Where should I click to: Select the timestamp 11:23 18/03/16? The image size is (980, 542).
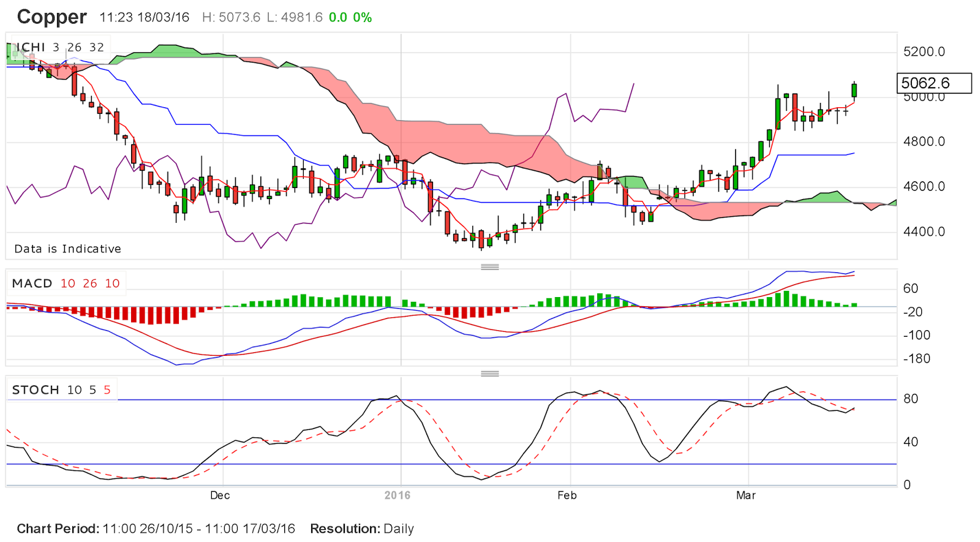point(145,18)
